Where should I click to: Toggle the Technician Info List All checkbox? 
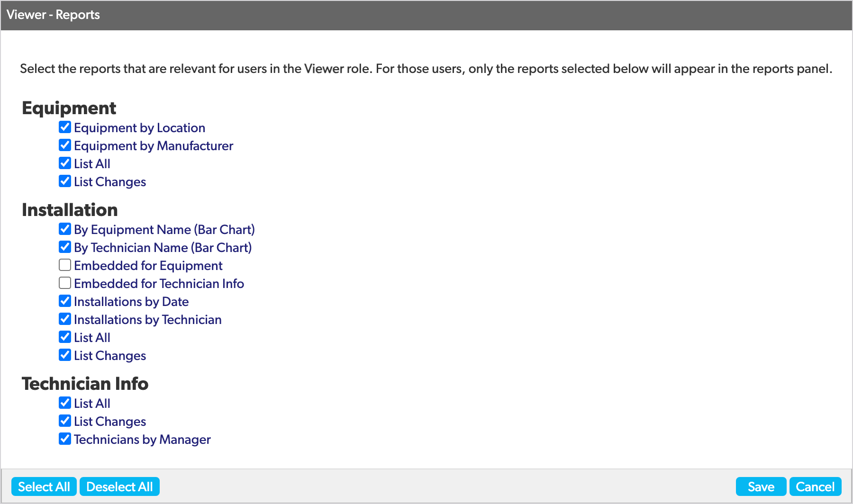(65, 403)
